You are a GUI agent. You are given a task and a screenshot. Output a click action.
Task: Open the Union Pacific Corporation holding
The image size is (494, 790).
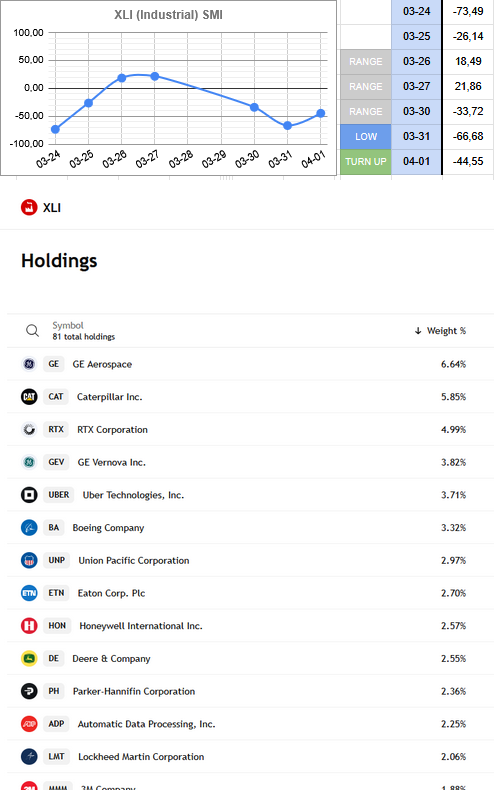251,560
